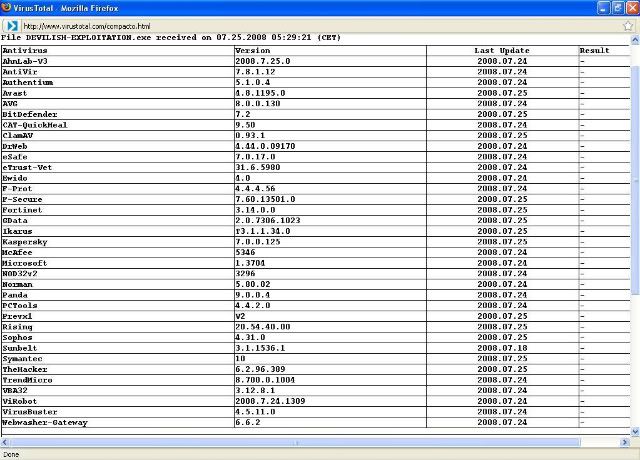Viewport: 640px width, 460px height.
Task: Select the Avast row name
Action: pyautogui.click(x=15, y=93)
